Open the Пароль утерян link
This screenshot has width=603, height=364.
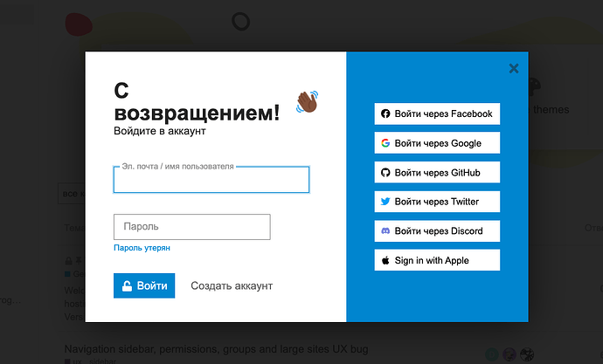pos(142,248)
